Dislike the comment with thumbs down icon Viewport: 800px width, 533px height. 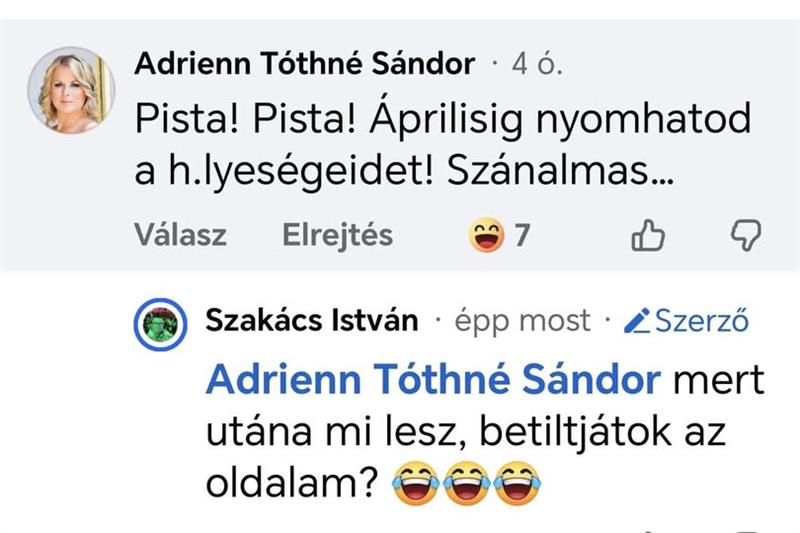(x=745, y=236)
